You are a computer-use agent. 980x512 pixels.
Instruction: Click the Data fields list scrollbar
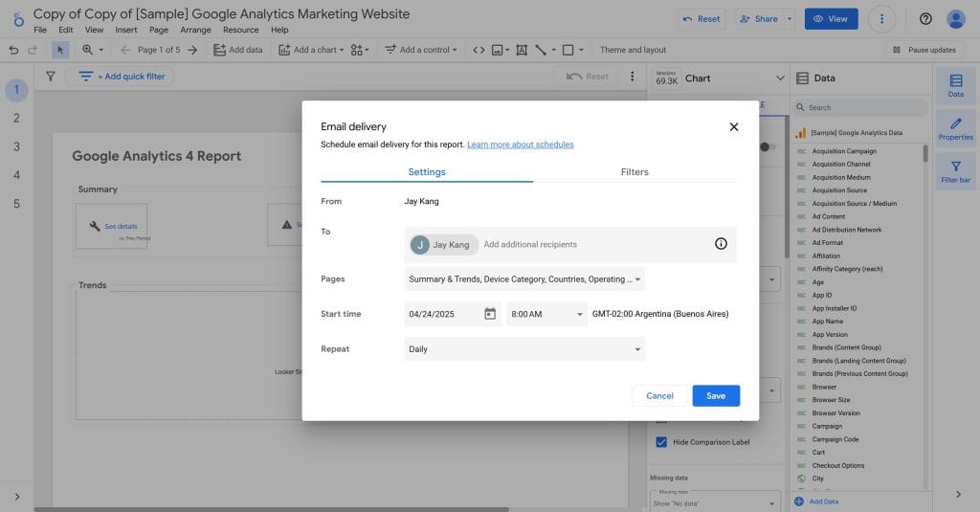[925, 153]
